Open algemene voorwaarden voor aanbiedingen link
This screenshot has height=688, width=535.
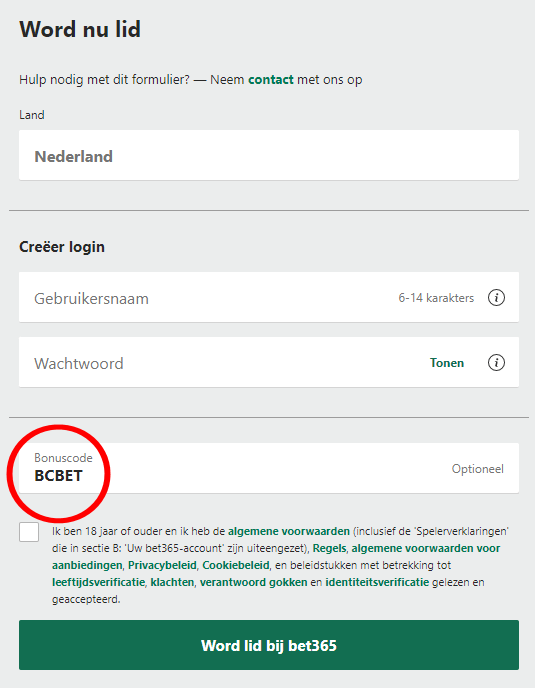pyautogui.click(x=426, y=548)
